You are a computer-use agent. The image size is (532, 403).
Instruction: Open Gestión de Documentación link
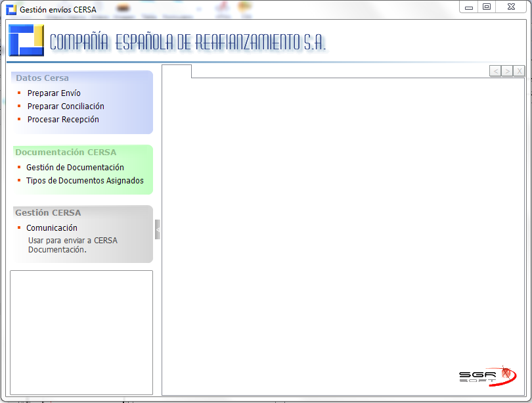pos(75,168)
